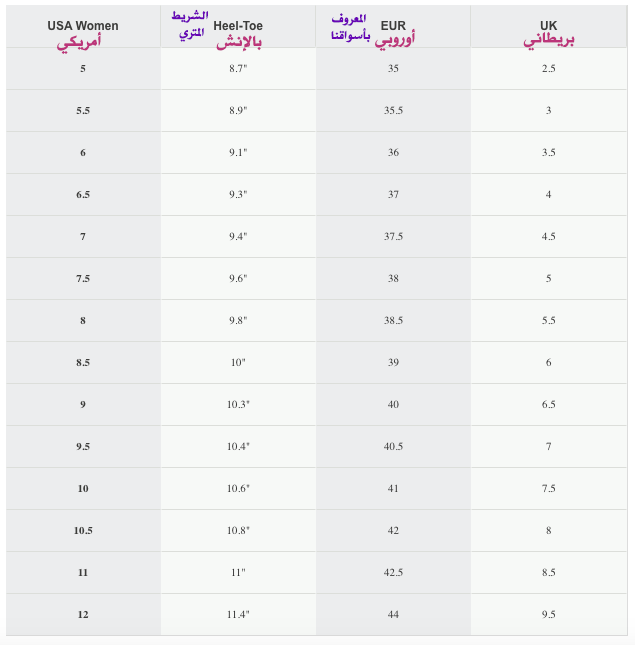Select the 8.9" heel-toe cell
Viewport: 635px width, 645px height.
click(x=238, y=111)
